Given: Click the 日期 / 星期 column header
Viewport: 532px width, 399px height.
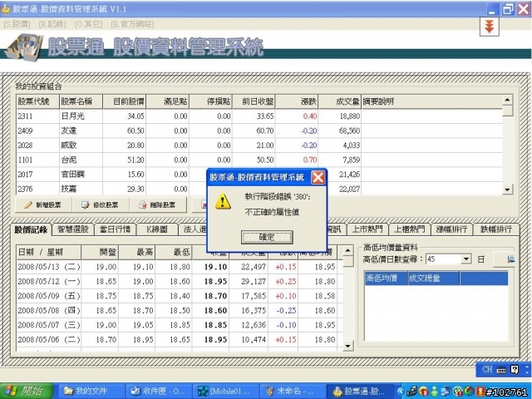Looking at the screenshot, I should pos(48,253).
